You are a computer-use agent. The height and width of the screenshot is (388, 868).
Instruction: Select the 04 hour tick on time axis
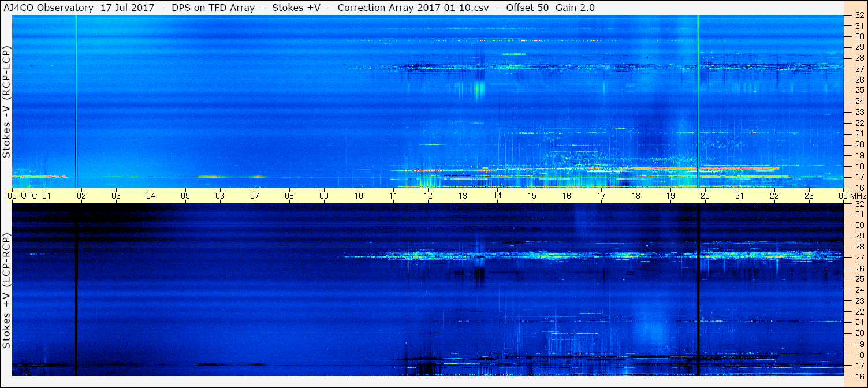151,196
